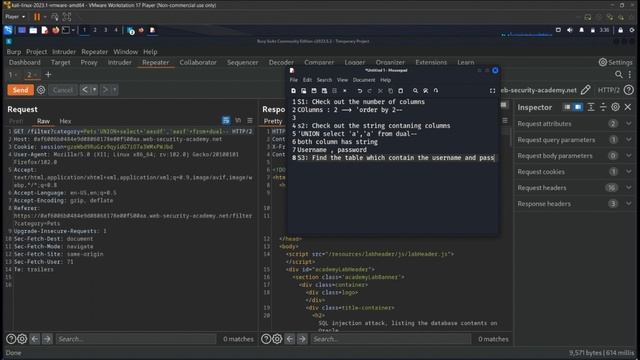Open Burp Settings

(x=616, y=62)
